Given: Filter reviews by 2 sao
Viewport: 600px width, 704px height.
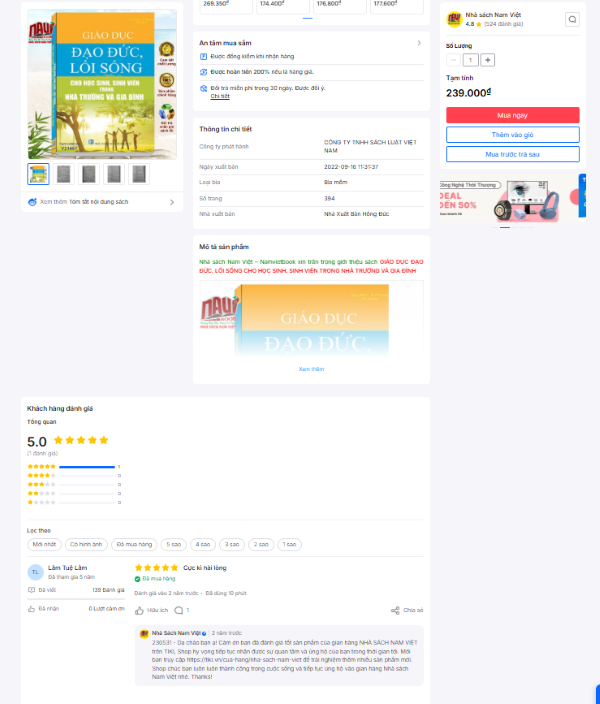Looking at the screenshot, I should pyautogui.click(x=261, y=544).
